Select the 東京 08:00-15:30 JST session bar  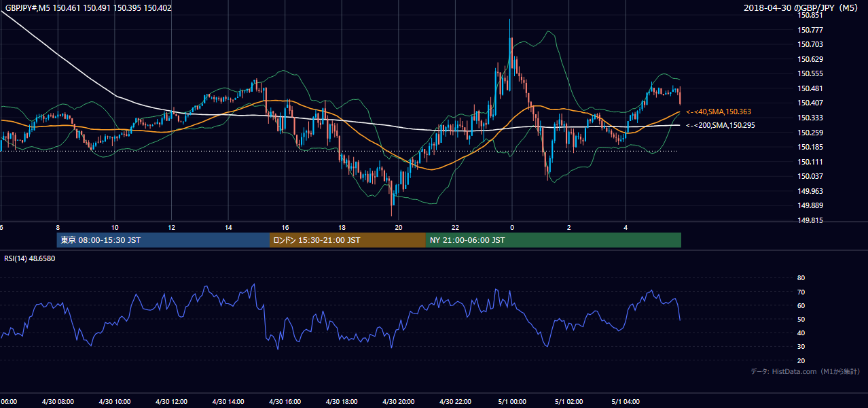click(163, 240)
